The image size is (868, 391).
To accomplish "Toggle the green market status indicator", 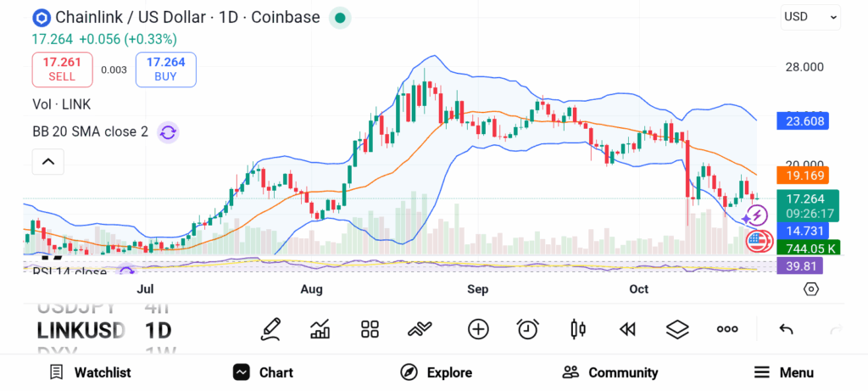I will point(340,18).
